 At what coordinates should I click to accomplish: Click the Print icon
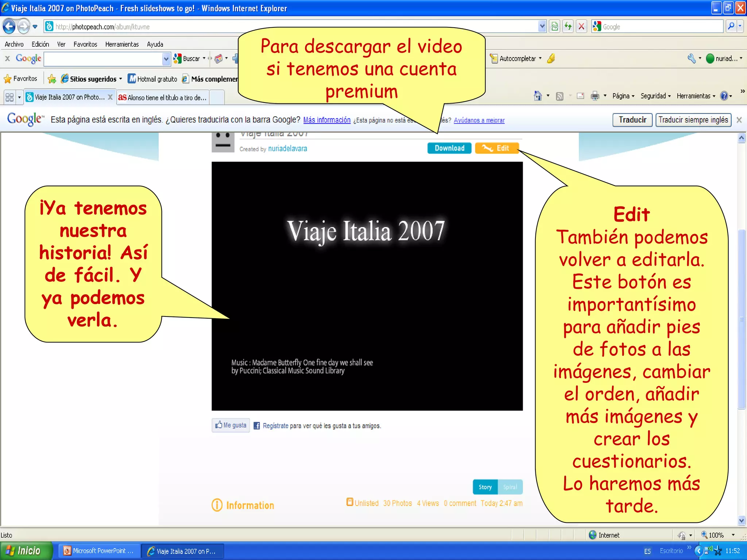[x=595, y=96]
